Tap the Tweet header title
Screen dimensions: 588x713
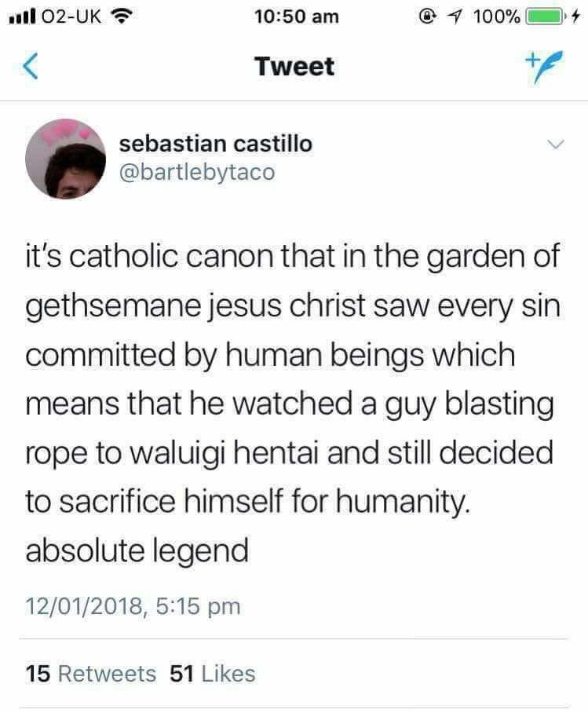[294, 67]
